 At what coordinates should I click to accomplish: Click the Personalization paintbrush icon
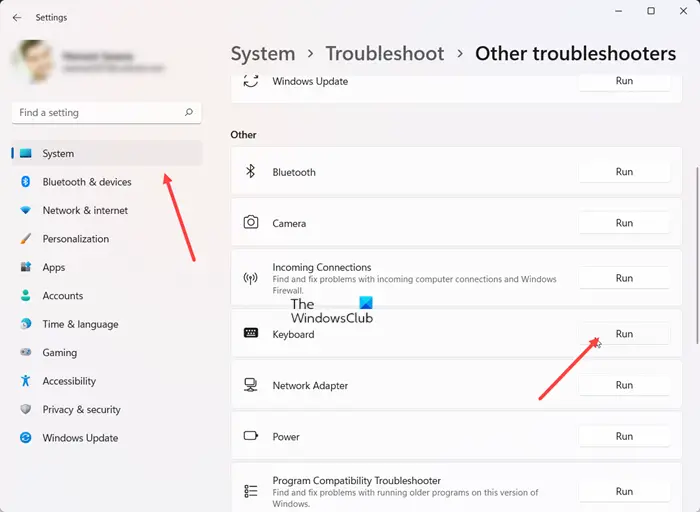pyautogui.click(x=26, y=239)
